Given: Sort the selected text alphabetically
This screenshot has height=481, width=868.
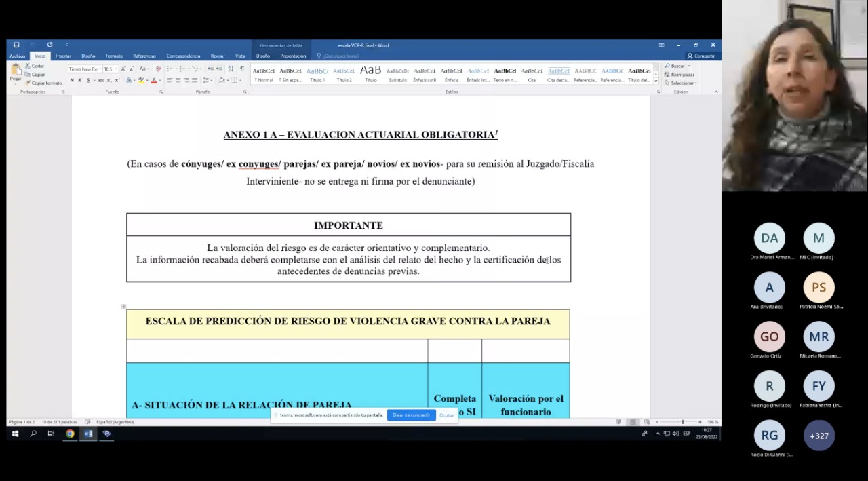Looking at the screenshot, I should 231,69.
